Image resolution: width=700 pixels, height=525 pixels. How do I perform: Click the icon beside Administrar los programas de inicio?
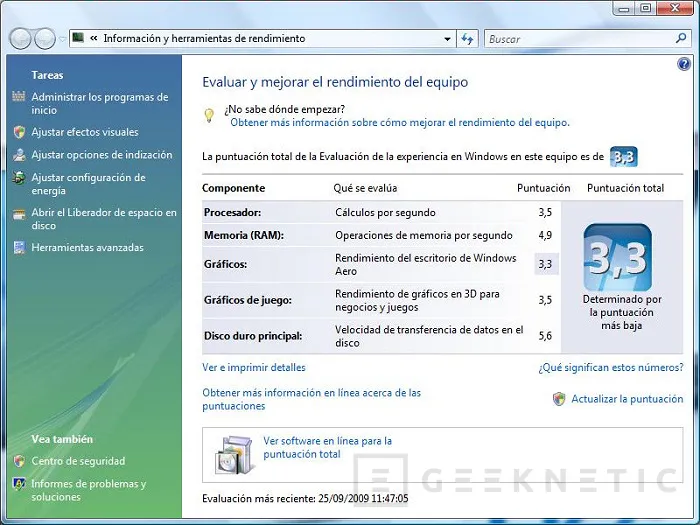tap(19, 96)
